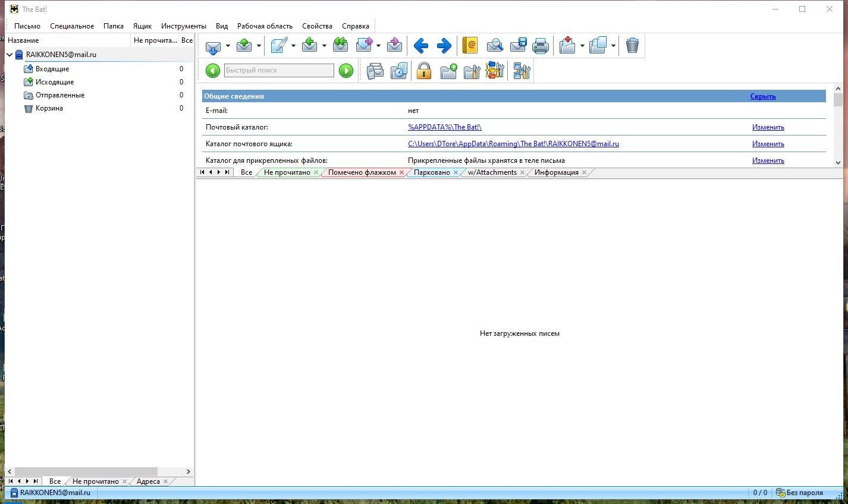Click the blue right arrow Next icon

[x=444, y=46]
